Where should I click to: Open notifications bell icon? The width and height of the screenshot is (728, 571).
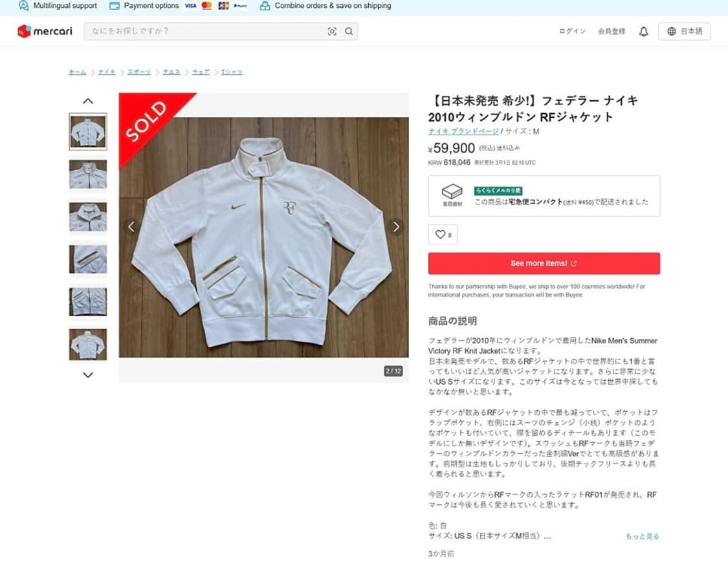tap(643, 32)
